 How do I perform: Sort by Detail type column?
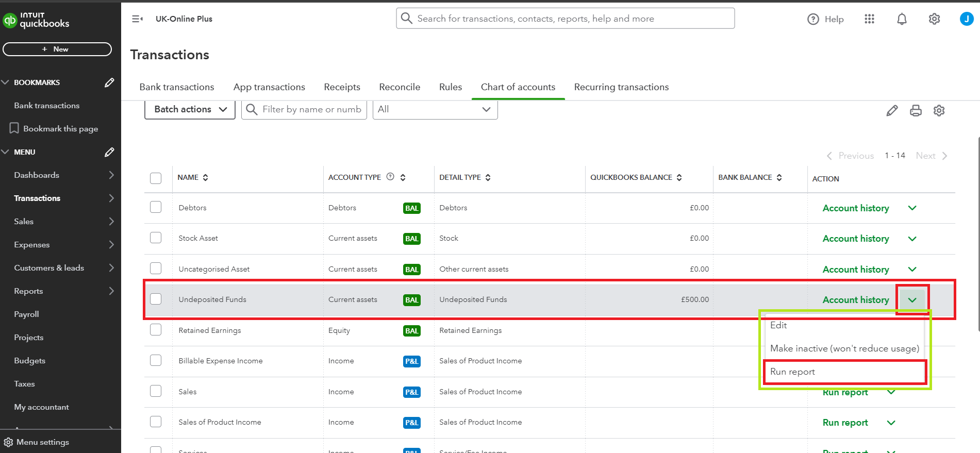(488, 177)
